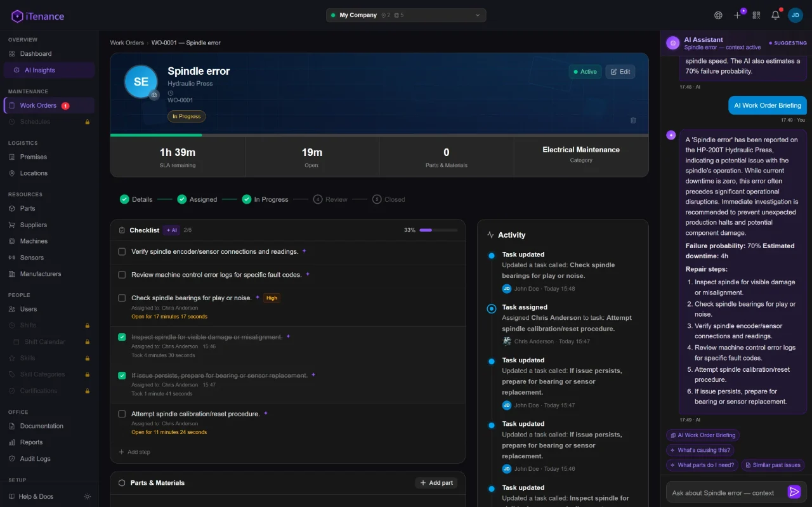Viewport: 812px width, 507px height.
Task: Open Sensors in the sidebar
Action: (49, 258)
